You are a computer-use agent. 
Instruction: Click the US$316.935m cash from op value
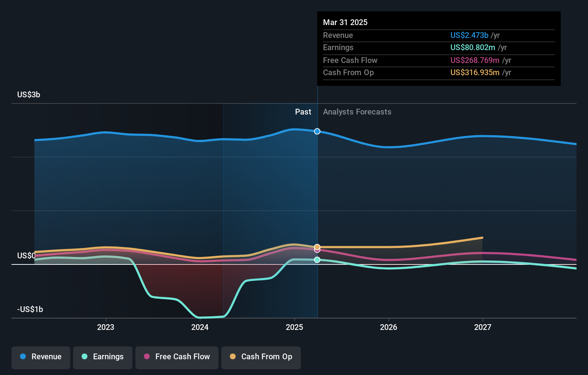[x=475, y=73]
